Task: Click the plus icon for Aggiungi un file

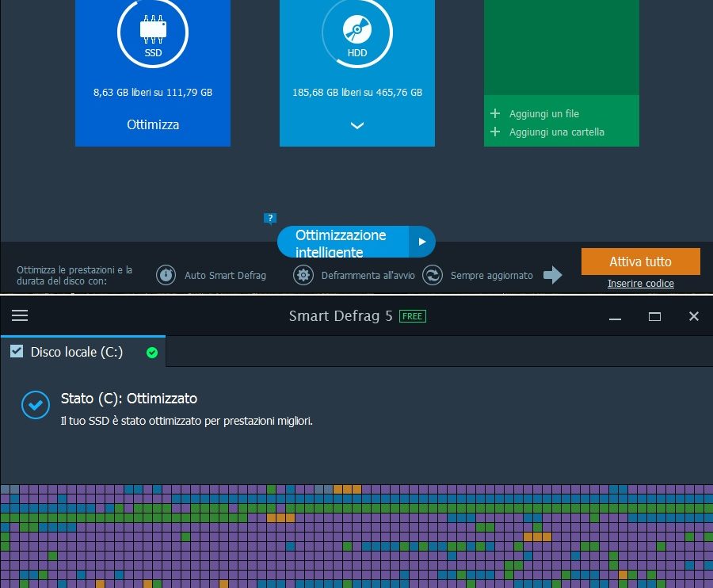Action: (x=495, y=114)
